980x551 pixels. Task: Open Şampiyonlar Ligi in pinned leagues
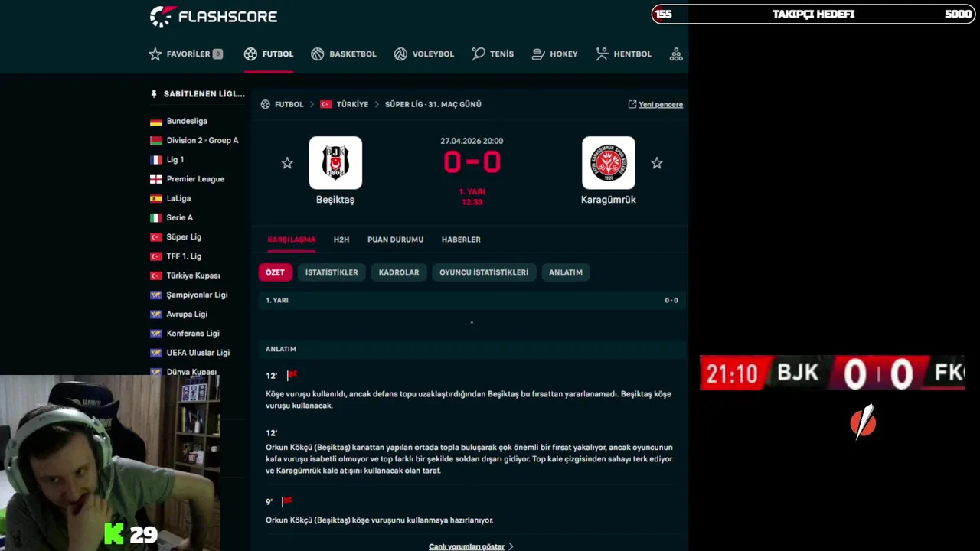[197, 295]
